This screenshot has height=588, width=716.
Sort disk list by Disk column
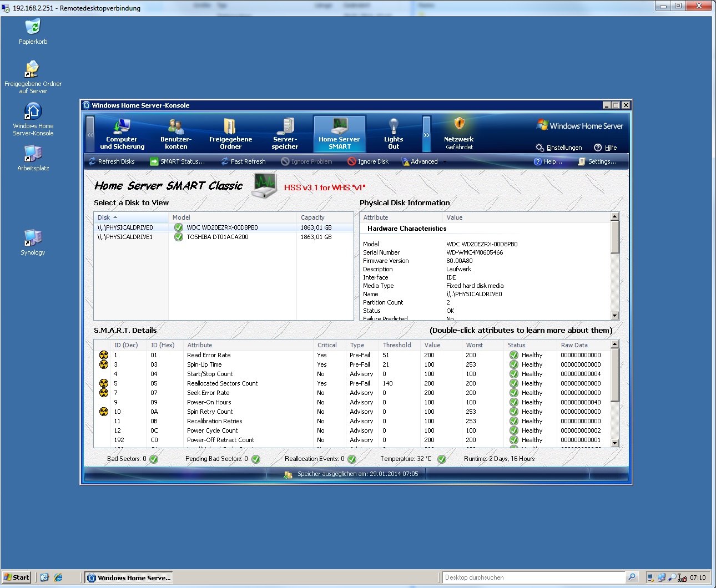point(131,217)
